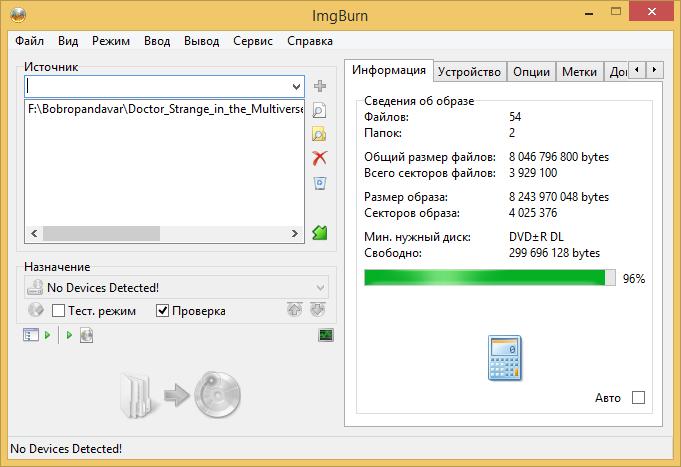Click the 4 025 376 sectors value
Screen dimensions: 681x467
(x=533, y=213)
